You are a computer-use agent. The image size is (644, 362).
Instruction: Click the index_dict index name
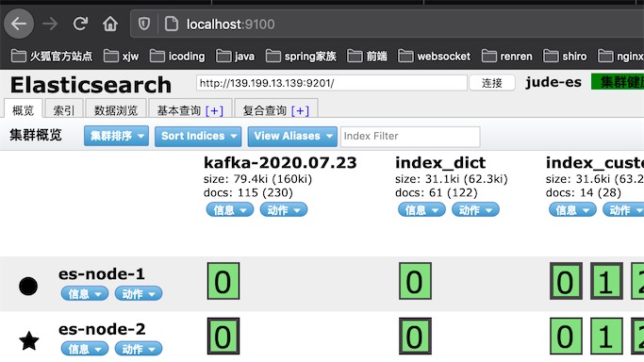click(440, 163)
